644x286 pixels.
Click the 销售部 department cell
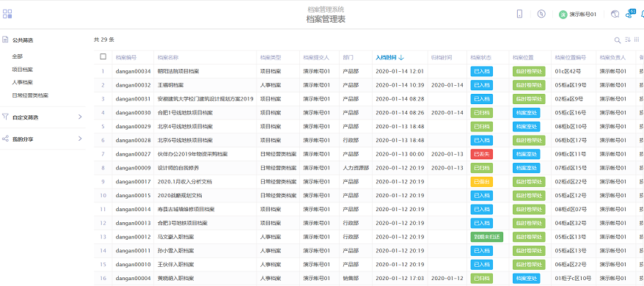[x=351, y=278]
